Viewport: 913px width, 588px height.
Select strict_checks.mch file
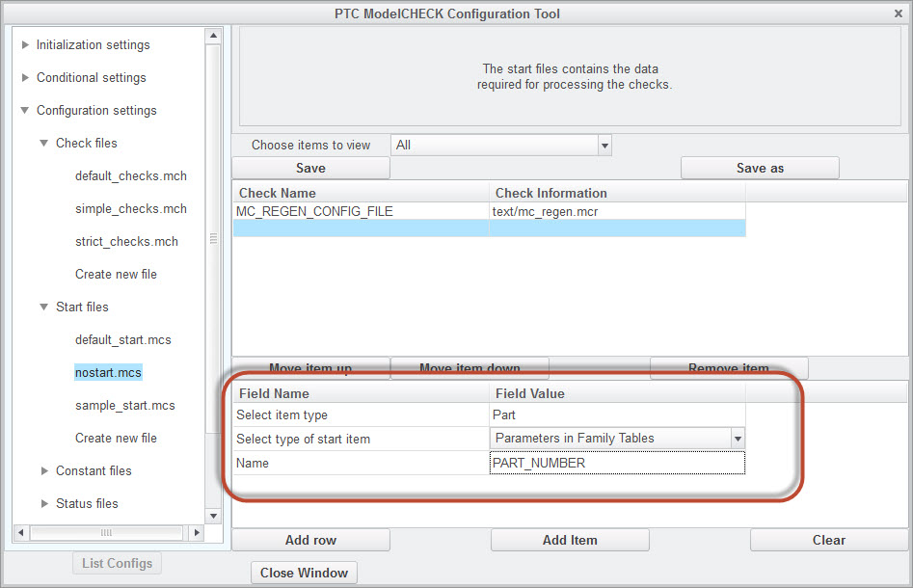(x=126, y=241)
